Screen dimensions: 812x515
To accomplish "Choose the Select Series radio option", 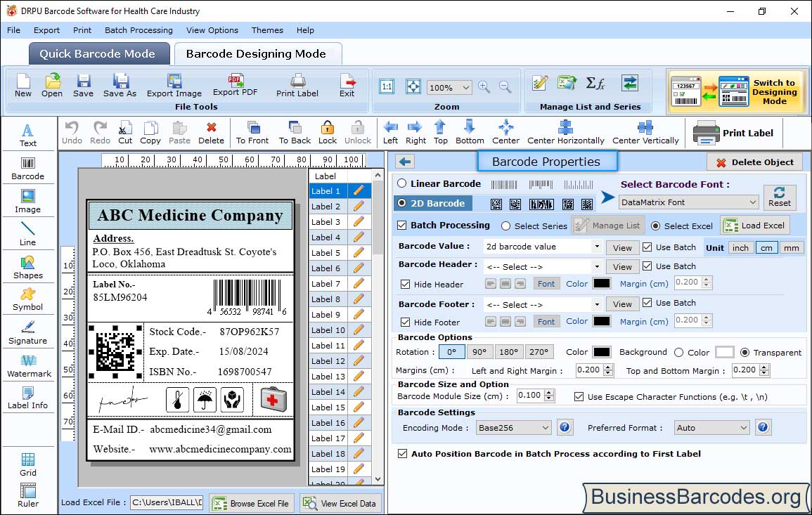I will click(x=506, y=226).
